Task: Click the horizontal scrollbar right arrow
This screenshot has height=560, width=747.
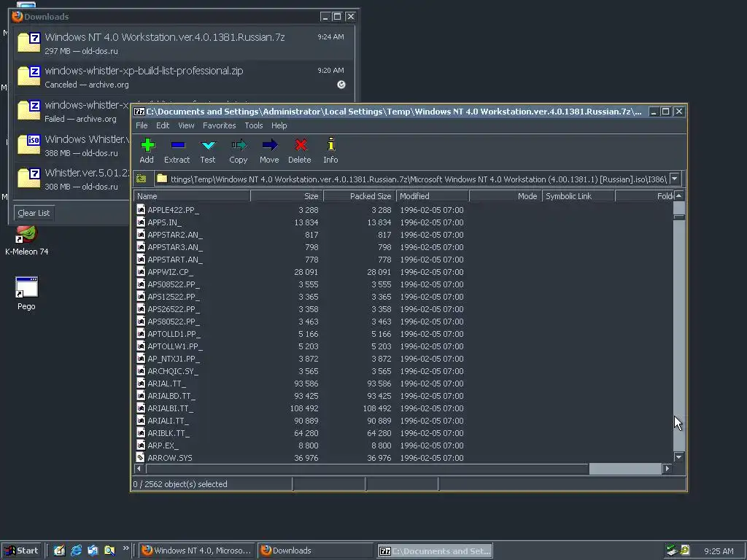Action: click(667, 469)
